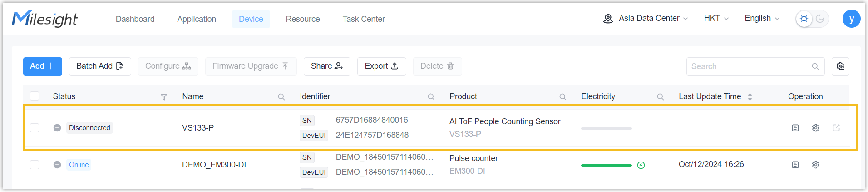Click the Status column filter funnel icon
Viewport: 868px width, 192px height.
[x=164, y=97]
